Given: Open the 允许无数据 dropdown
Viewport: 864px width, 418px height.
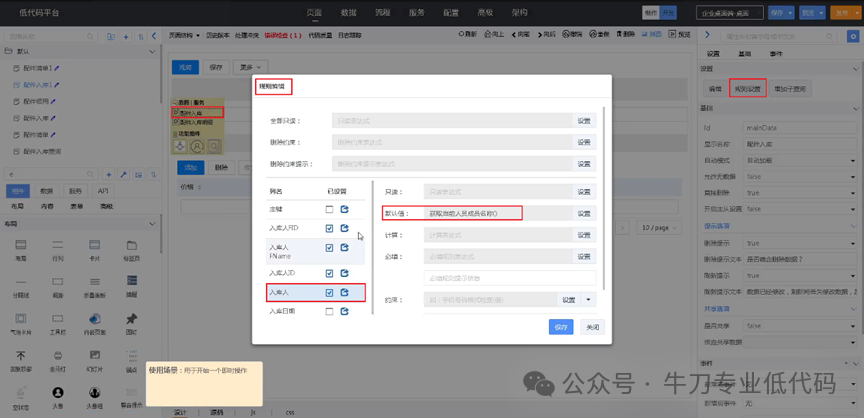Looking at the screenshot, I should click(x=800, y=177).
